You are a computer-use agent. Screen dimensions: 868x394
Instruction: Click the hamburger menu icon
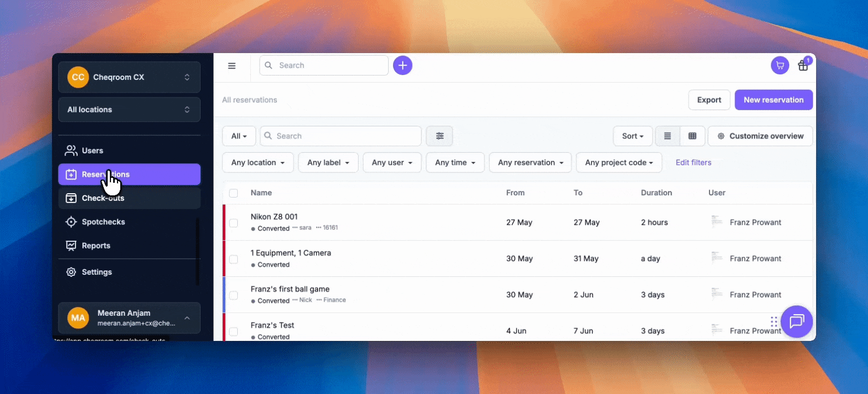point(232,66)
